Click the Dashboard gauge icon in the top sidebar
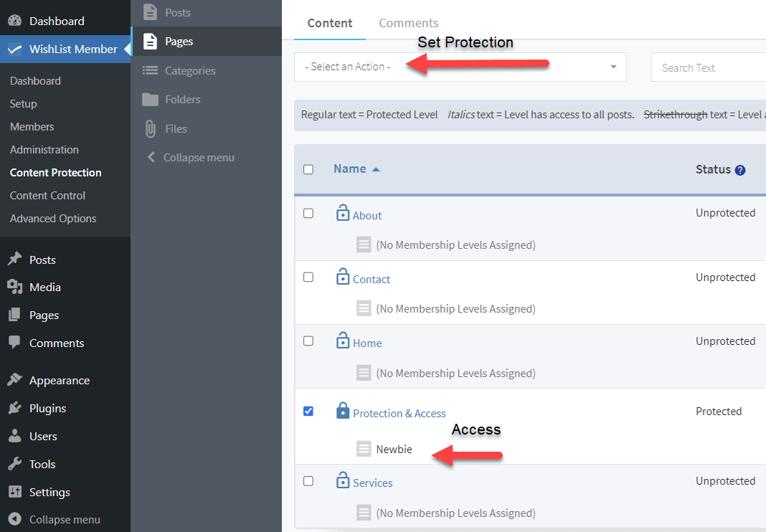The width and height of the screenshot is (766, 532). click(14, 21)
